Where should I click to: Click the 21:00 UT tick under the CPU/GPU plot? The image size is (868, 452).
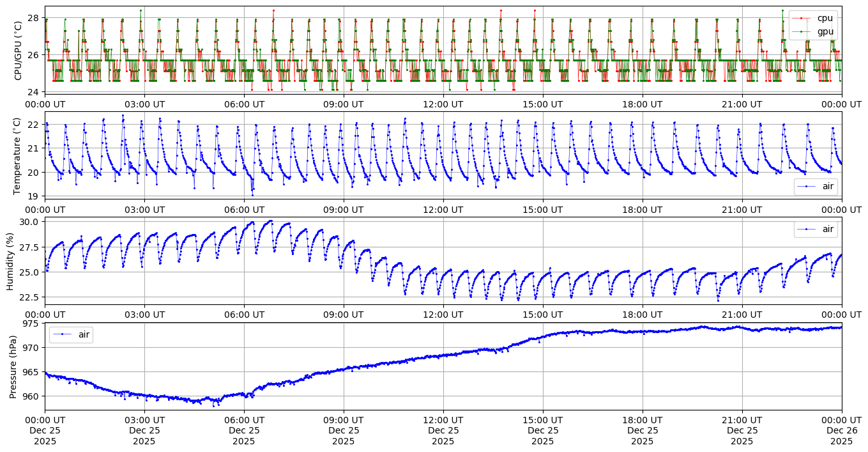point(742,104)
